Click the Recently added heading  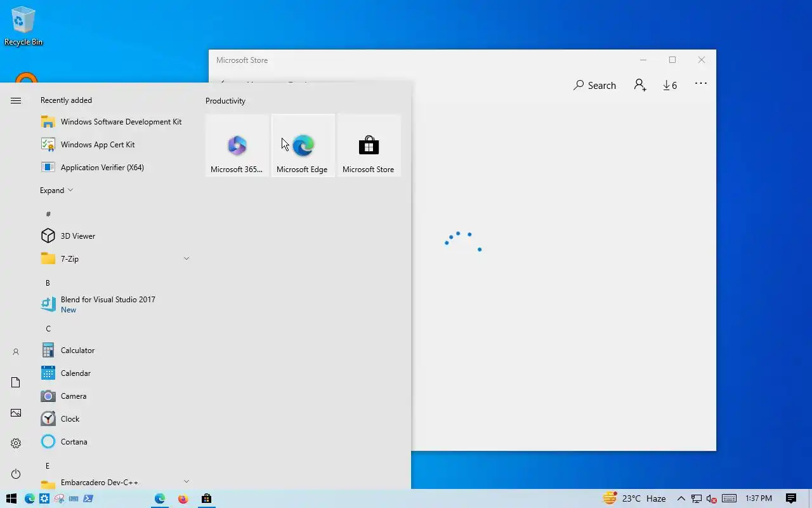(x=66, y=100)
